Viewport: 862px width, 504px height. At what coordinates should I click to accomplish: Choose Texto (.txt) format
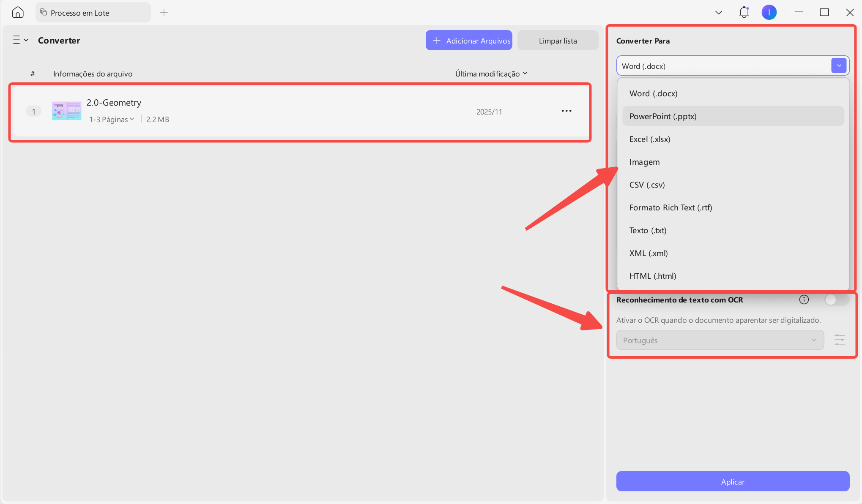pos(733,230)
